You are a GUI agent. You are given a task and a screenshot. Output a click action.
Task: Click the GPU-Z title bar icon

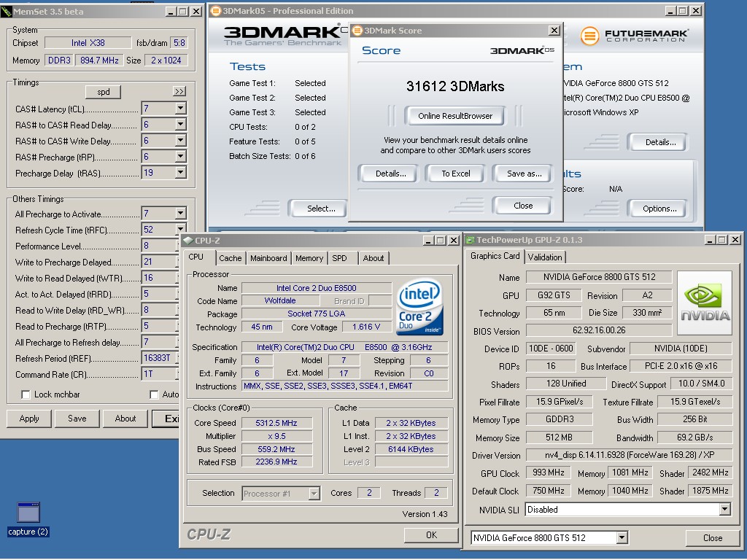coord(471,240)
